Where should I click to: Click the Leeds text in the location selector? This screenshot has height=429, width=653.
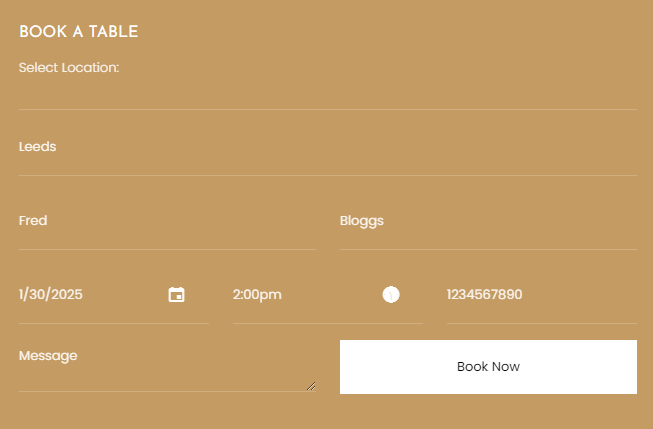(37, 147)
